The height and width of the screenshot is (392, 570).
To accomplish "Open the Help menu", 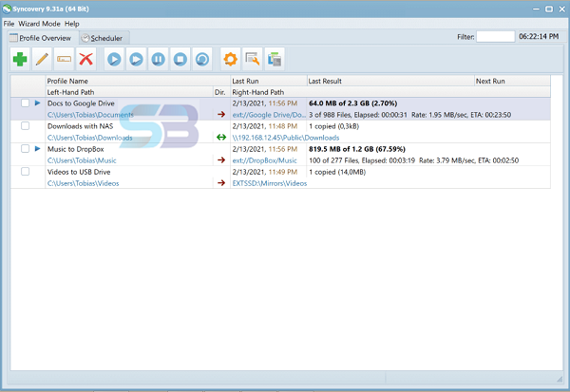I will click(72, 24).
